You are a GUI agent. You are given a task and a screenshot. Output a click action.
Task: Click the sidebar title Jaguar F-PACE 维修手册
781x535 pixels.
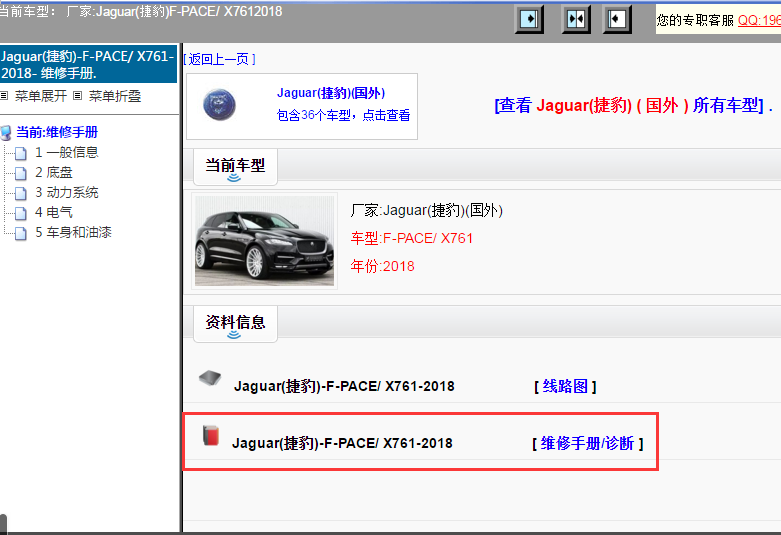[88, 64]
